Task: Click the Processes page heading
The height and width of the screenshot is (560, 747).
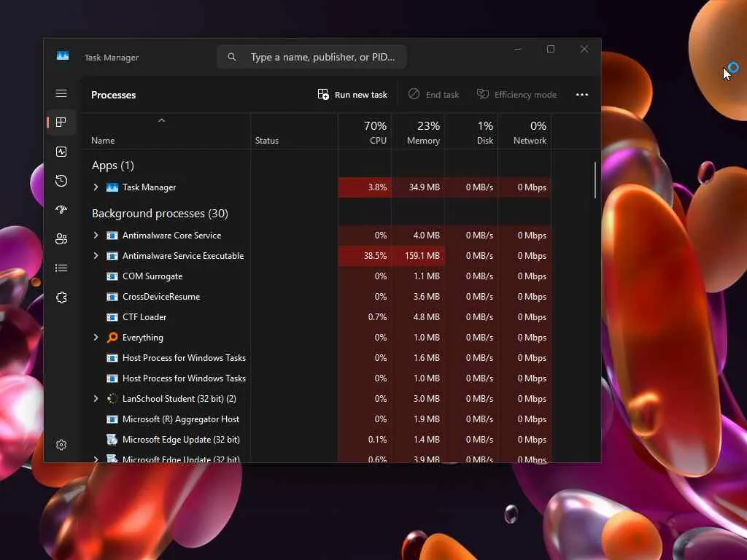Action: click(x=113, y=95)
